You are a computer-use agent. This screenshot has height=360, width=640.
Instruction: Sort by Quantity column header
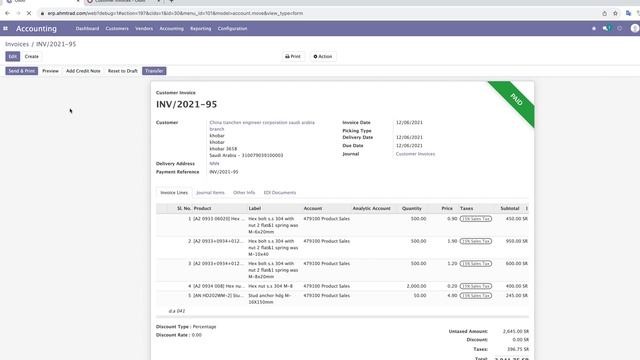click(411, 209)
